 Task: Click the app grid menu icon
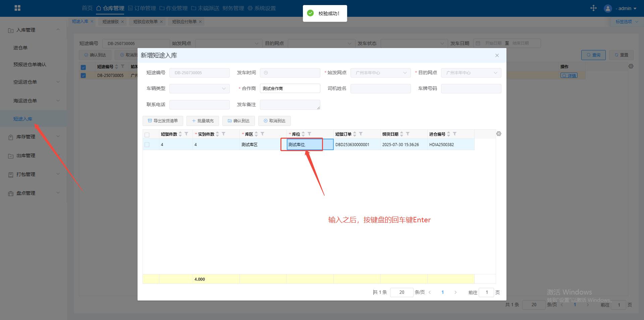point(17,8)
